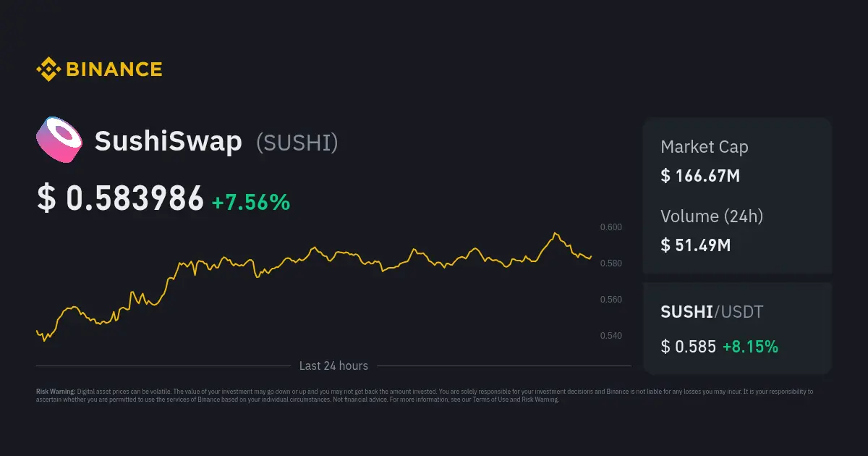This screenshot has width=868, height=456.
Task: Click the BINANCE wordmark text
Action: pos(114,69)
